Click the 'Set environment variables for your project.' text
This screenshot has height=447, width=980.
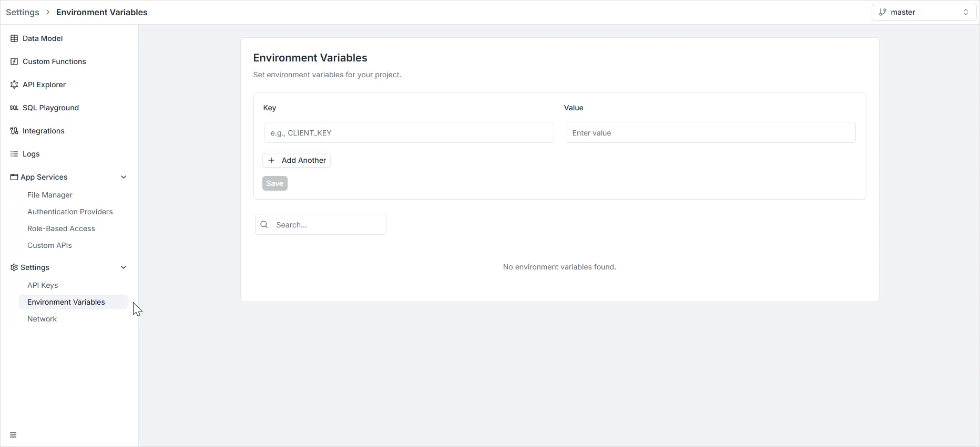click(327, 75)
